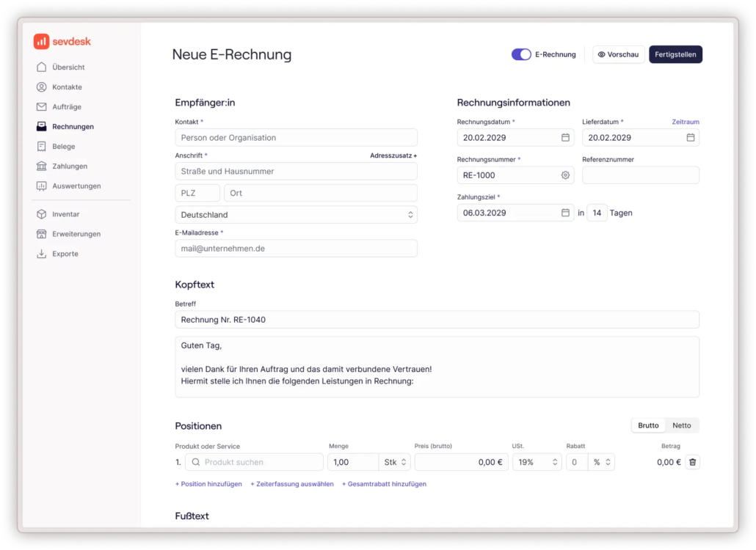Focus the Preis (brutto) field
Image resolution: width=756 pixels, height=550 pixels.
(x=461, y=462)
